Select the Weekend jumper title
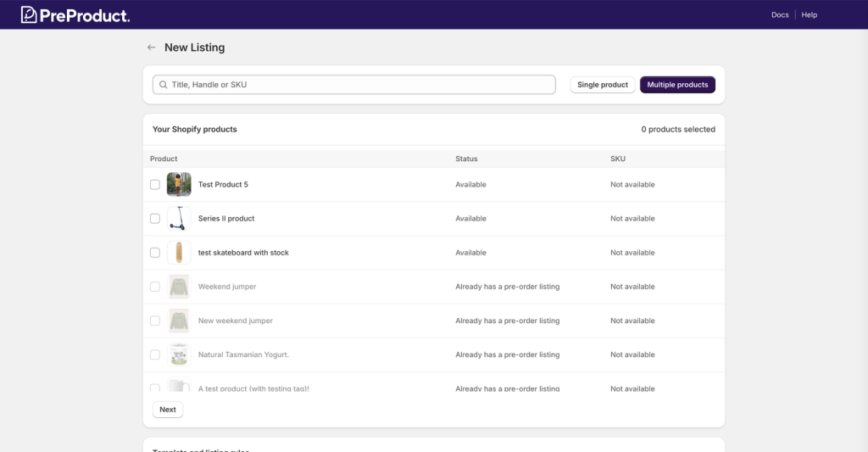Screen dimensions: 868x452 [227, 287]
